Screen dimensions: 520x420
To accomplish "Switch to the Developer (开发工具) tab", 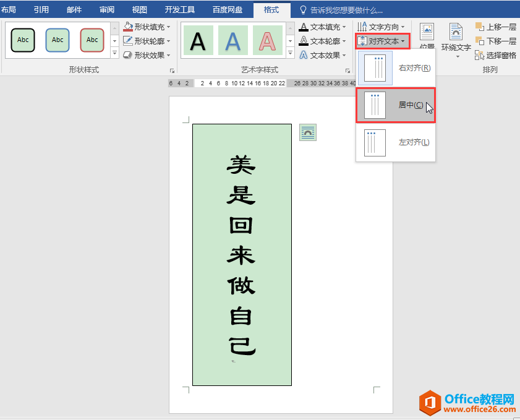I will pyautogui.click(x=179, y=10).
